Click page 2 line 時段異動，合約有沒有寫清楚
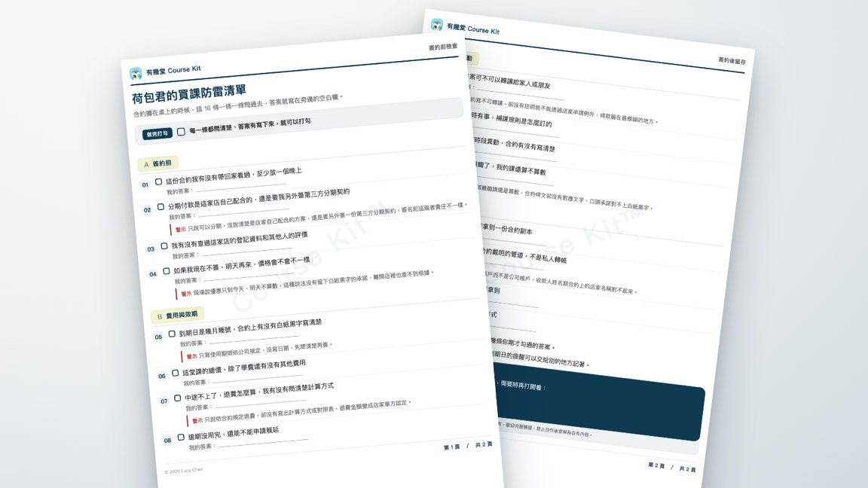 coord(515,145)
